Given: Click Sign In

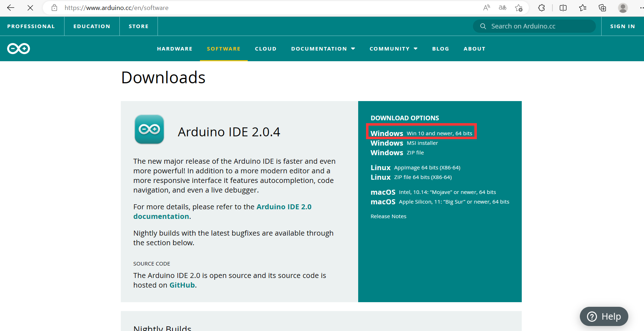Looking at the screenshot, I should pyautogui.click(x=623, y=26).
